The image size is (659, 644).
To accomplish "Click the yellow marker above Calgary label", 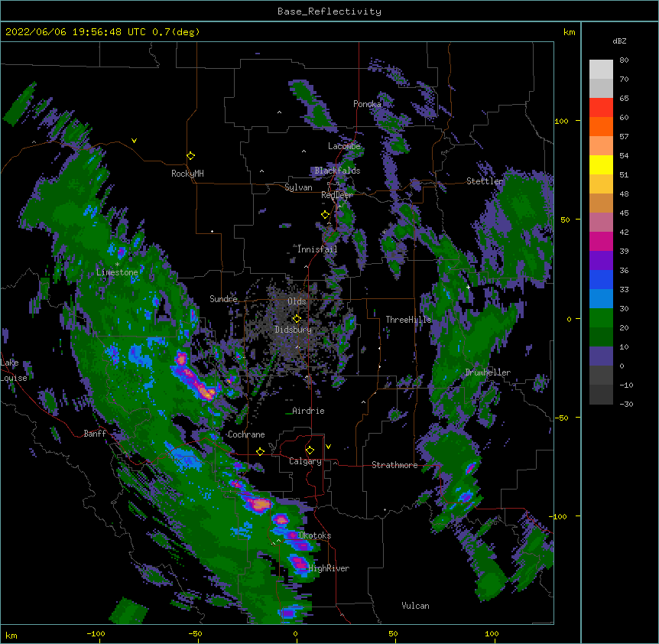I will [x=310, y=450].
